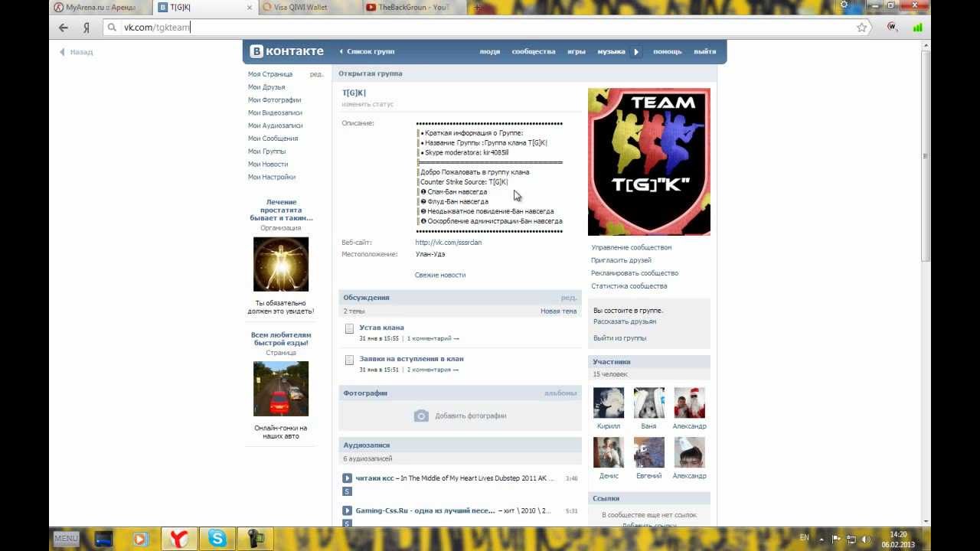Viewport: 980px width, 551px height.
Task: Open Денис's member avatar
Action: [609, 452]
